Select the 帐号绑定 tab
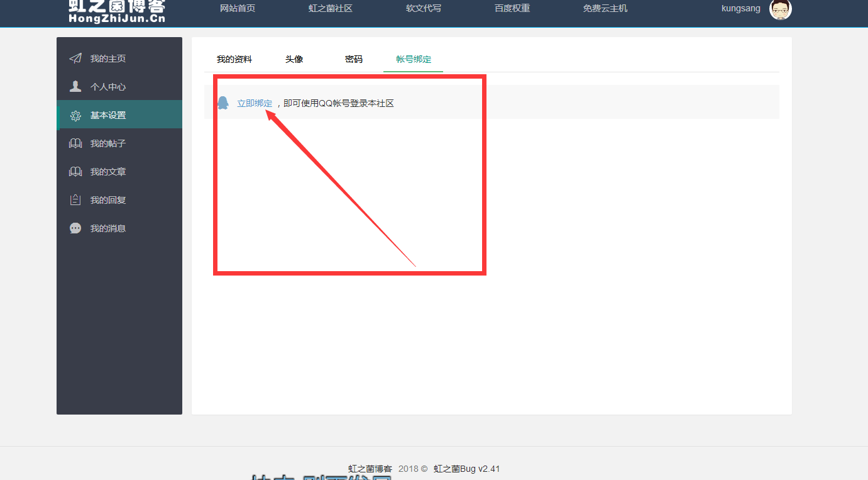This screenshot has width=868, height=480. click(x=414, y=59)
